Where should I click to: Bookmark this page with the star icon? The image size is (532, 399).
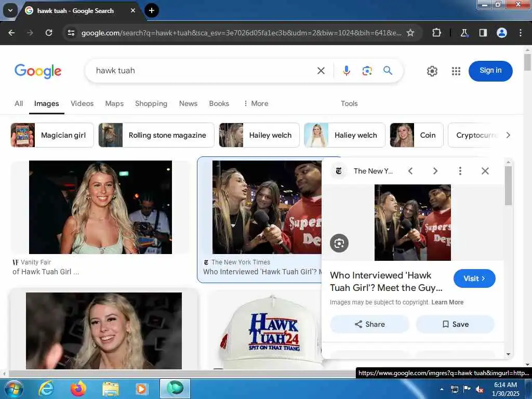410,33
